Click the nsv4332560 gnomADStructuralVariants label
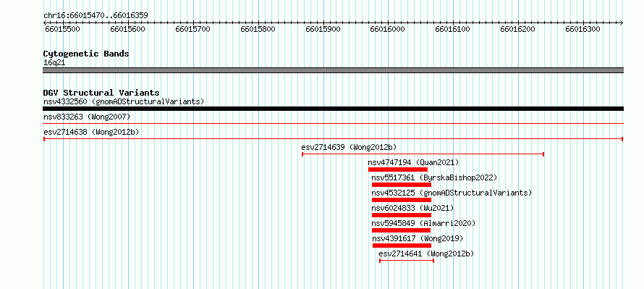Image resolution: width=644 pixels, height=289 pixels. (124, 101)
